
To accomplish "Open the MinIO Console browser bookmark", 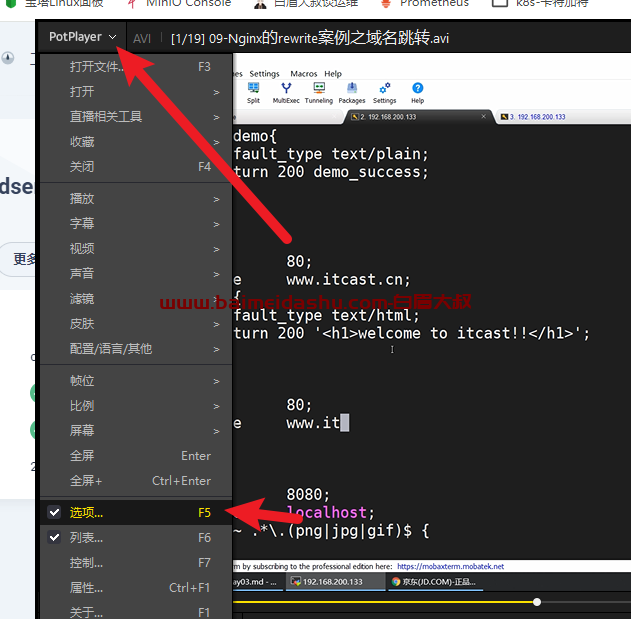I will click(179, 4).
